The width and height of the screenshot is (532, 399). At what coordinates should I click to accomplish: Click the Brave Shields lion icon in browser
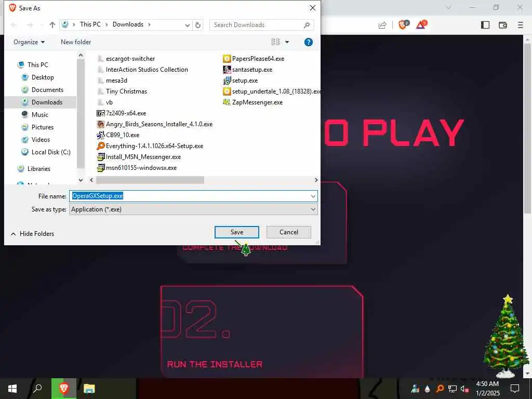click(x=403, y=25)
